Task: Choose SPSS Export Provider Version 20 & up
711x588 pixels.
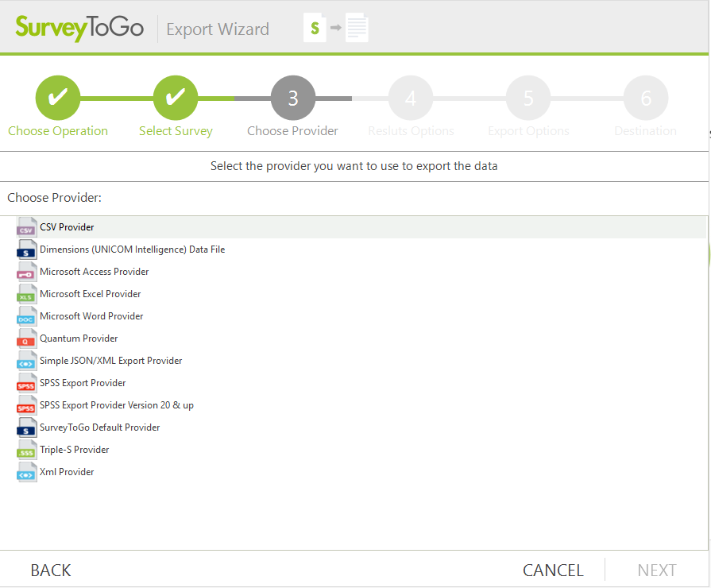Action: [117, 405]
